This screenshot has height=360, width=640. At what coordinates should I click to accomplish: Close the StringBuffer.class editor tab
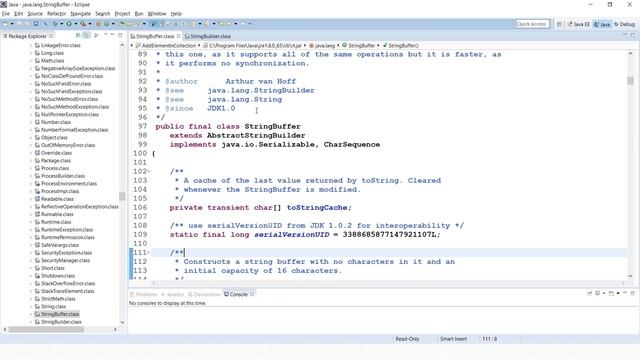(178, 36)
